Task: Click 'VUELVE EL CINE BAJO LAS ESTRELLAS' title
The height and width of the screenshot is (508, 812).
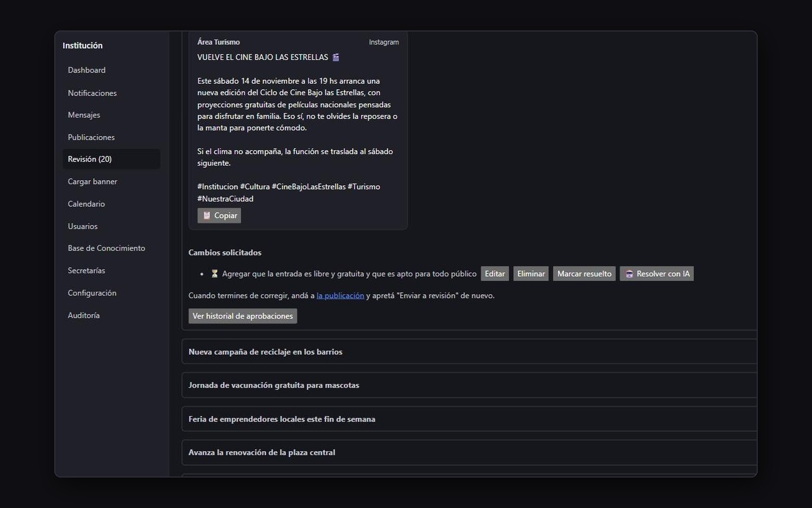Action: pyautogui.click(x=263, y=57)
